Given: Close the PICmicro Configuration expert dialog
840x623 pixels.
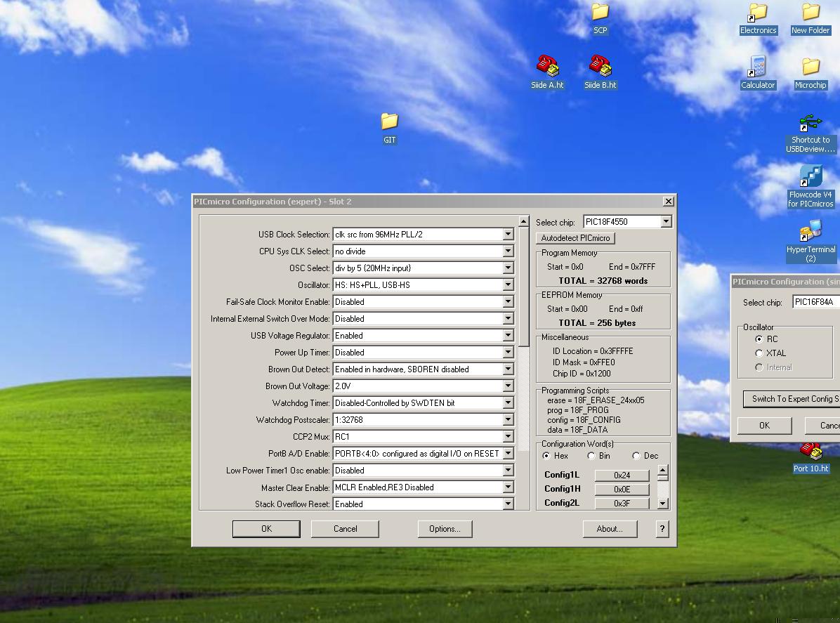Looking at the screenshot, I should click(x=668, y=202).
